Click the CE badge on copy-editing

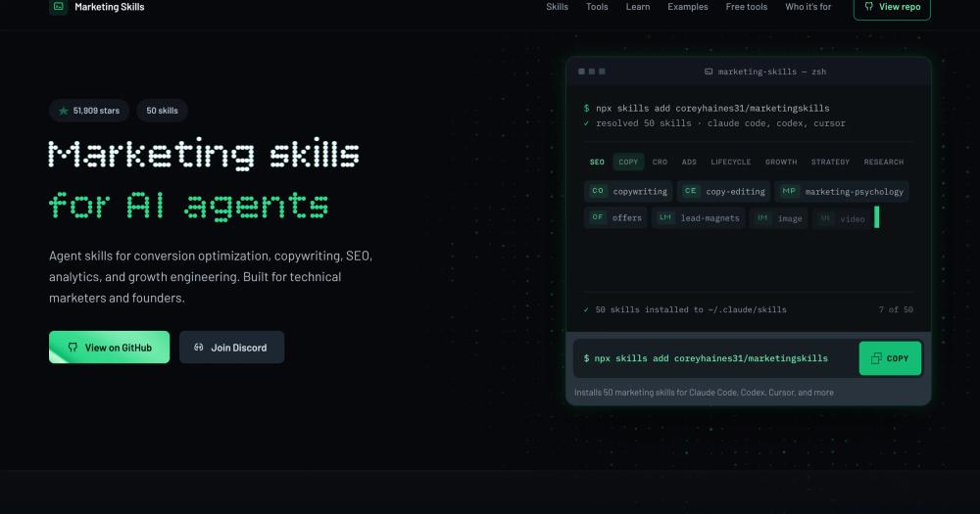691,191
